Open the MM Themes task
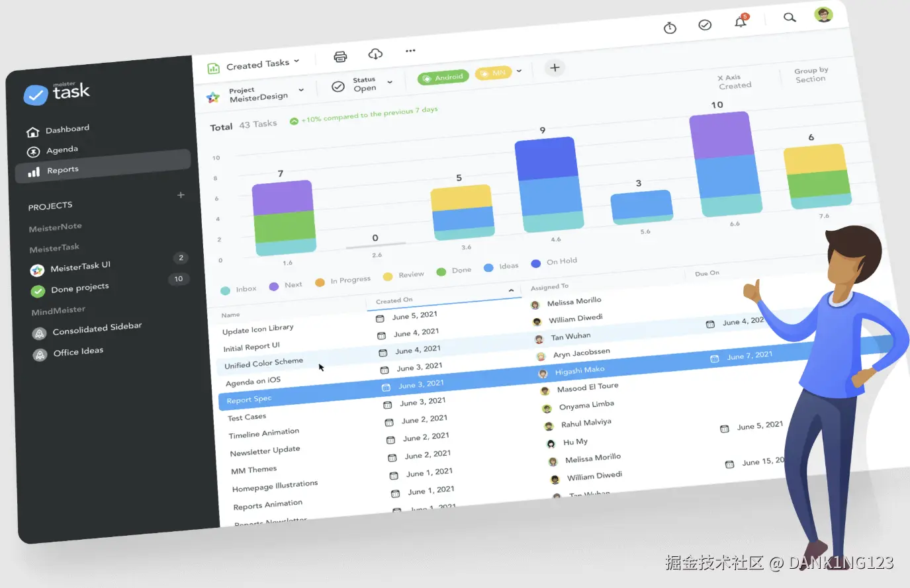Viewport: 910px width, 588px height. (x=253, y=470)
